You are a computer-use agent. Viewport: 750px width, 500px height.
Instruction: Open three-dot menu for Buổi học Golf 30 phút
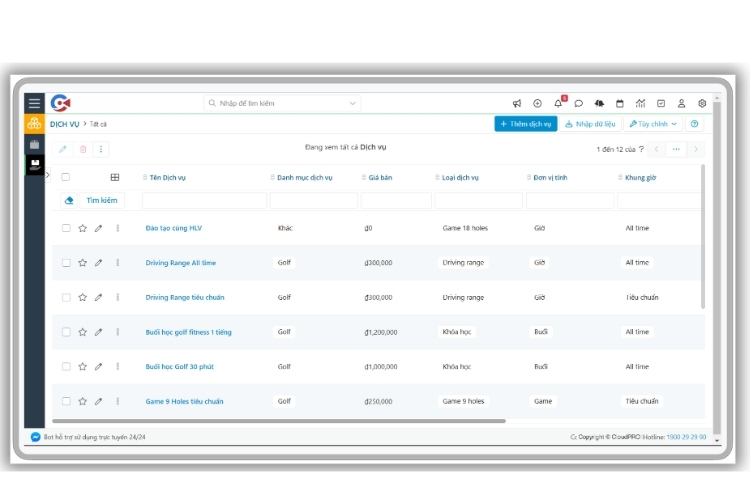(117, 367)
